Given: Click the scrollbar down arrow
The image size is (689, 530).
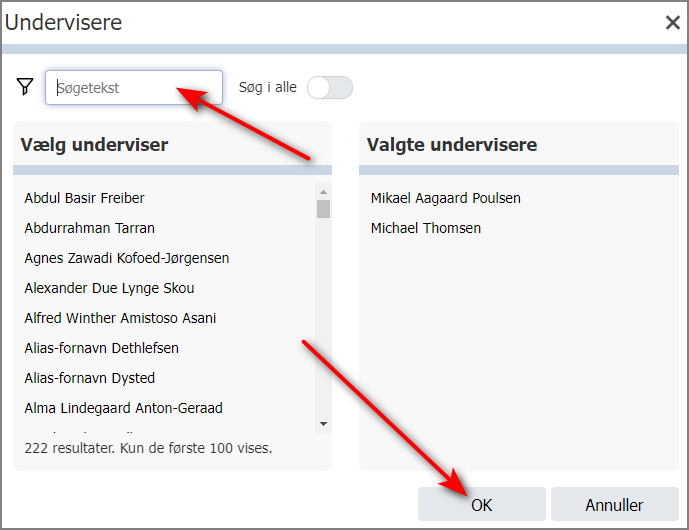Looking at the screenshot, I should pyautogui.click(x=323, y=424).
